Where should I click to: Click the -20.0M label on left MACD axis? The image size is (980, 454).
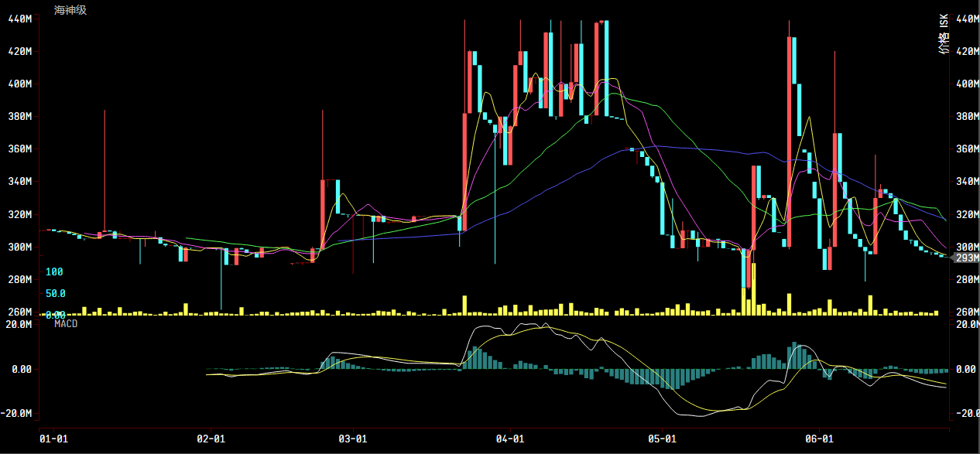pos(18,413)
